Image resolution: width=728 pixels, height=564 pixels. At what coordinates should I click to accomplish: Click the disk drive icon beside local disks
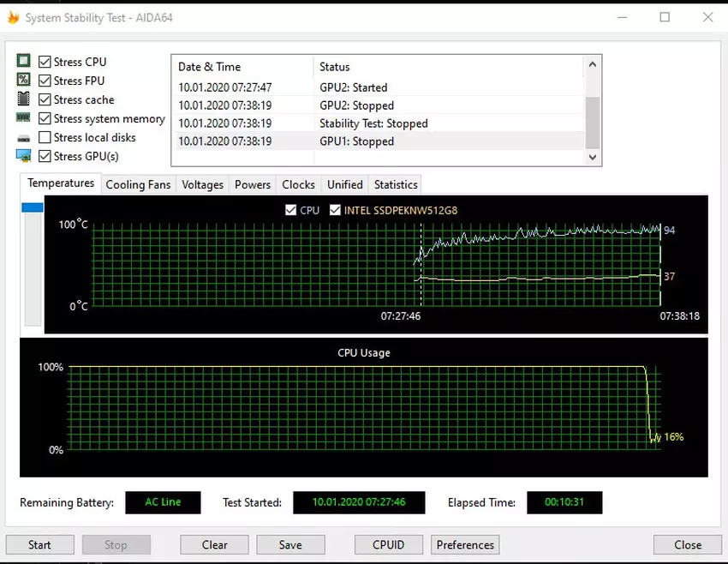[23, 138]
